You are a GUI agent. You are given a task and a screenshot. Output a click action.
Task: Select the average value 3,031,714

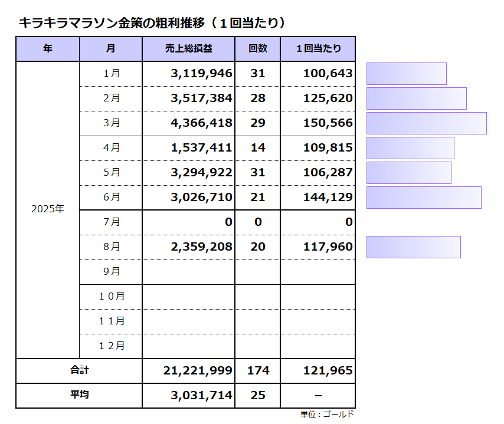pos(202,396)
